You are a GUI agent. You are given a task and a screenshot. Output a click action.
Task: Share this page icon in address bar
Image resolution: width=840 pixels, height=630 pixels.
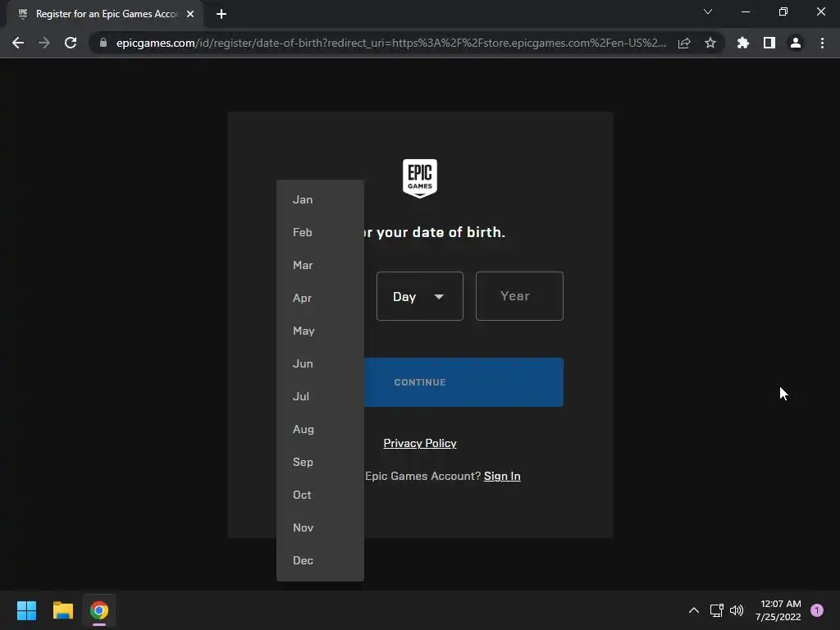coord(684,43)
